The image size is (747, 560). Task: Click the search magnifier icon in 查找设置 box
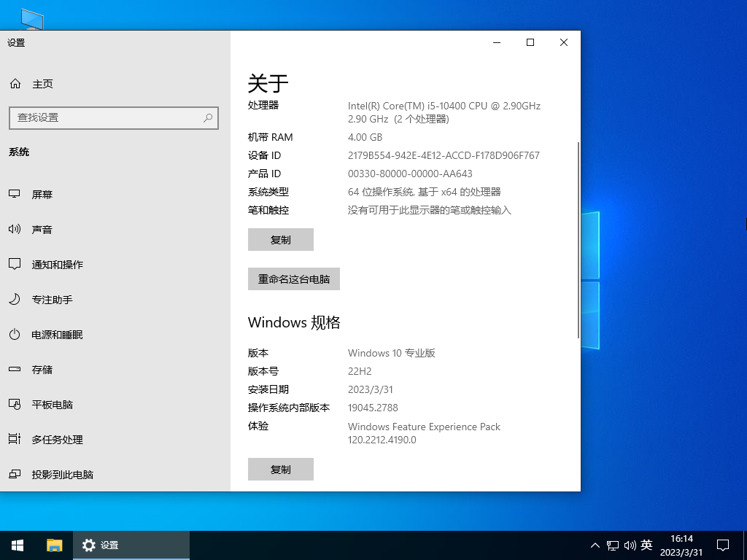click(208, 117)
